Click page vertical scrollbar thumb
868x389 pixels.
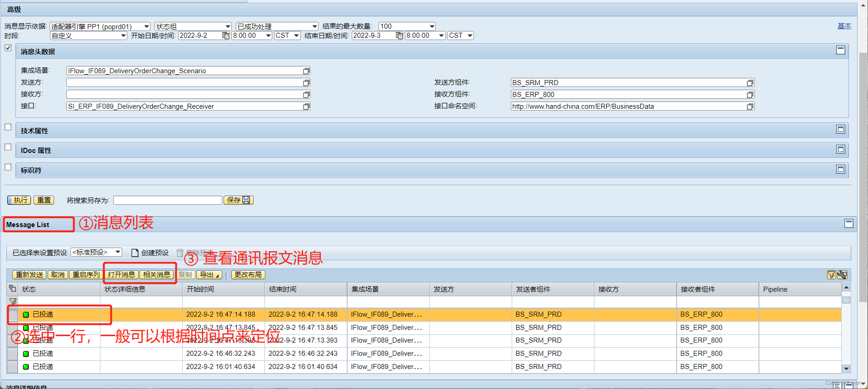[x=863, y=177]
